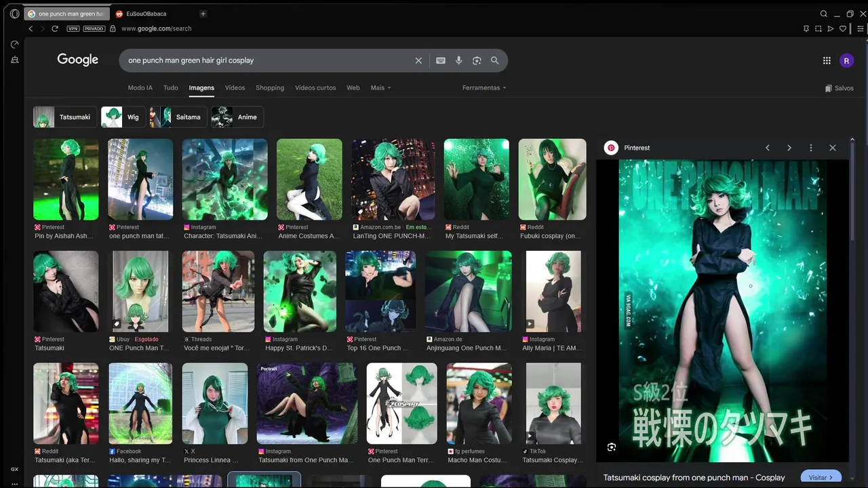Add page to bookmarks heart icon
Screen dimensions: 868x488
[843, 28]
